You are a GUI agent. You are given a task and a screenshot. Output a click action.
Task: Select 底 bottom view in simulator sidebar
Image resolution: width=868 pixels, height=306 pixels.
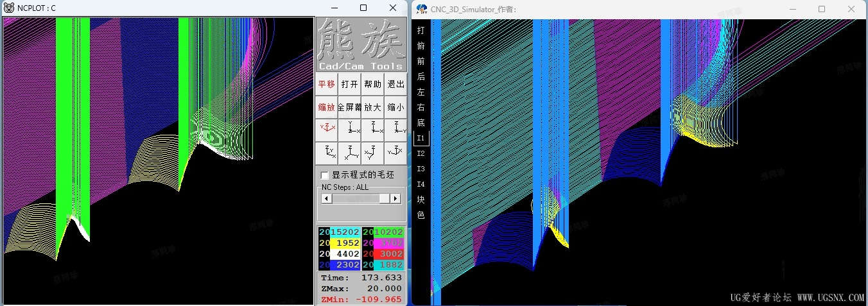(421, 123)
